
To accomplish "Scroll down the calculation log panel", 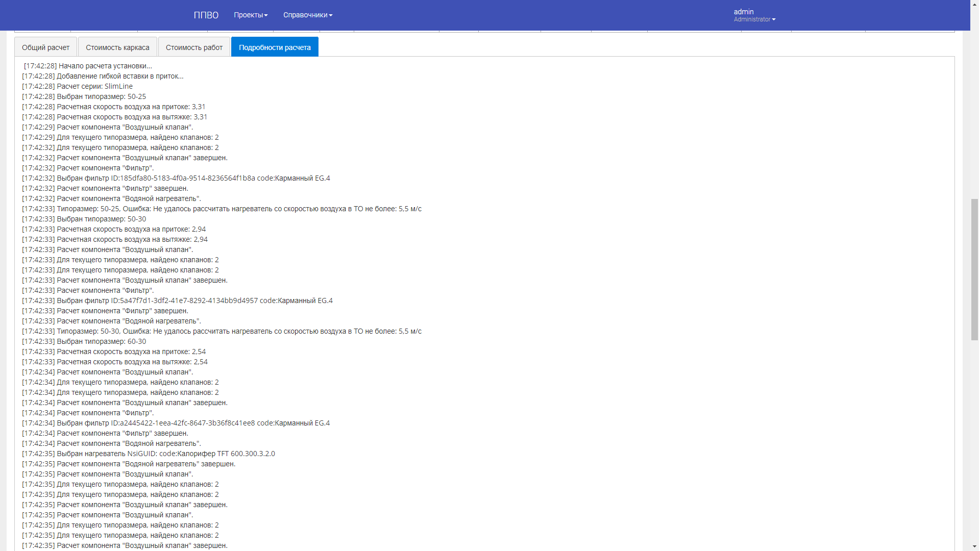I will coord(974,546).
